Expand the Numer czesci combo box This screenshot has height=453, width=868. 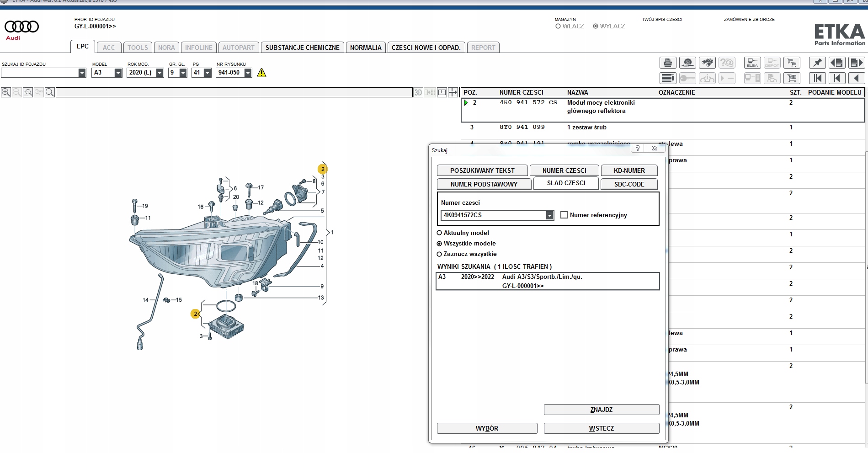(549, 215)
